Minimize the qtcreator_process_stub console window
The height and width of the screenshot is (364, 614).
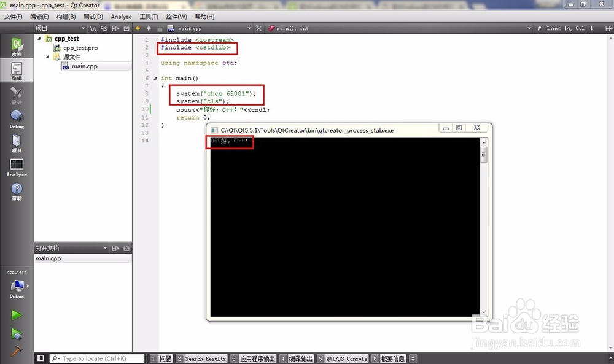(446, 128)
